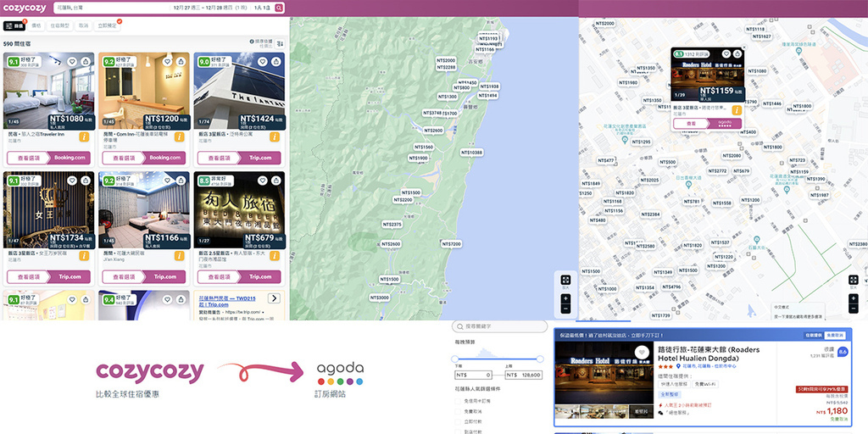Screen dimensions: 868x434
Task: Open the accommodation type filter chip
Action: (60, 25)
